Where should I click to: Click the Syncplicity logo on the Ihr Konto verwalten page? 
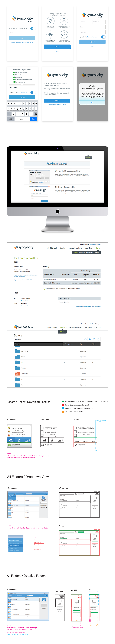24,247
